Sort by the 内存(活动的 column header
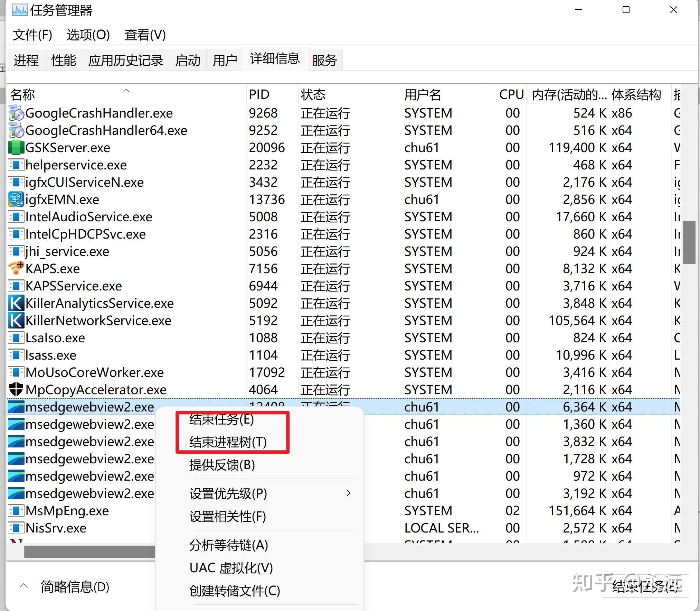The width and height of the screenshot is (700, 611). pyautogui.click(x=568, y=94)
